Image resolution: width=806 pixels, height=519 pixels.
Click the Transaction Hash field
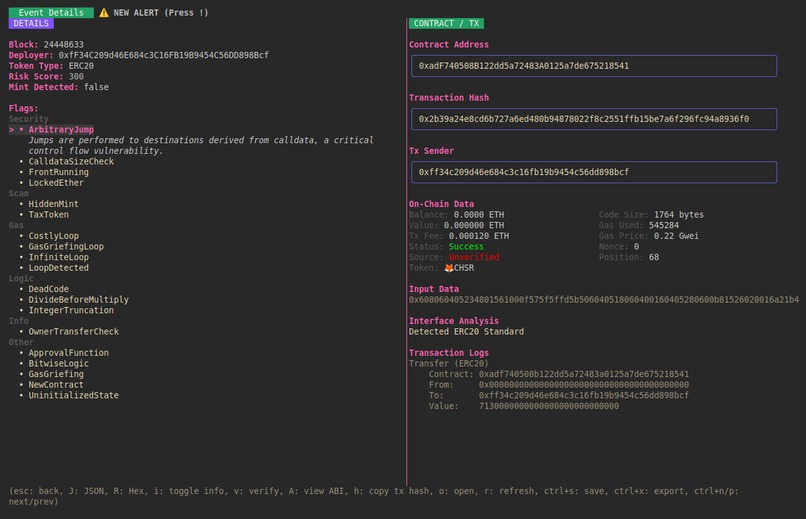click(594, 119)
